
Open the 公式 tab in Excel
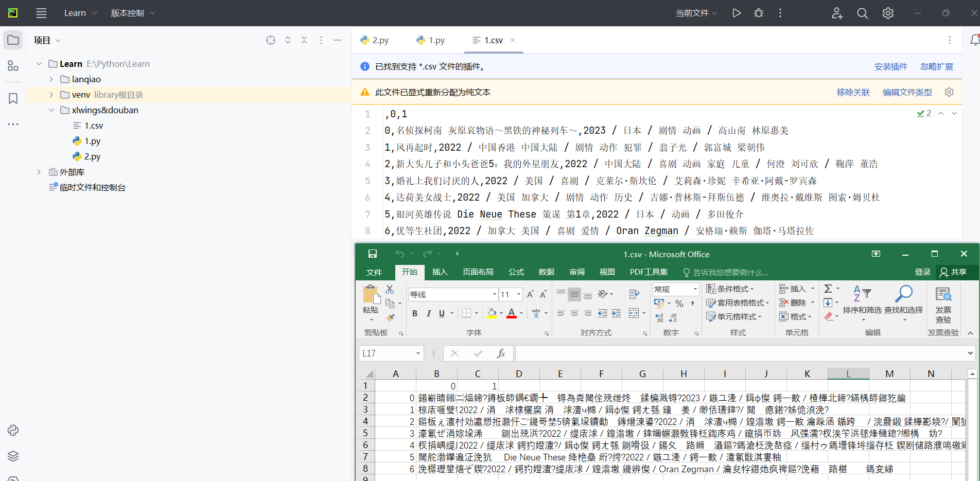coord(516,272)
